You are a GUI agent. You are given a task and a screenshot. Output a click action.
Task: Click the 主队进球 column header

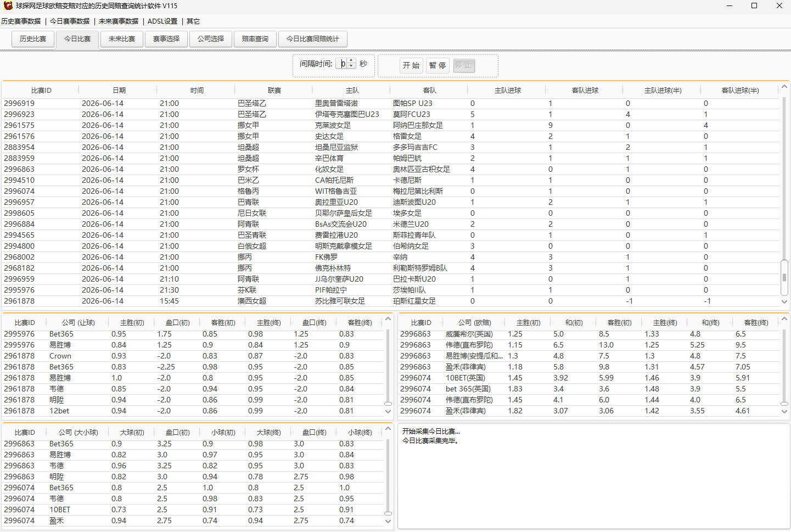tap(507, 91)
